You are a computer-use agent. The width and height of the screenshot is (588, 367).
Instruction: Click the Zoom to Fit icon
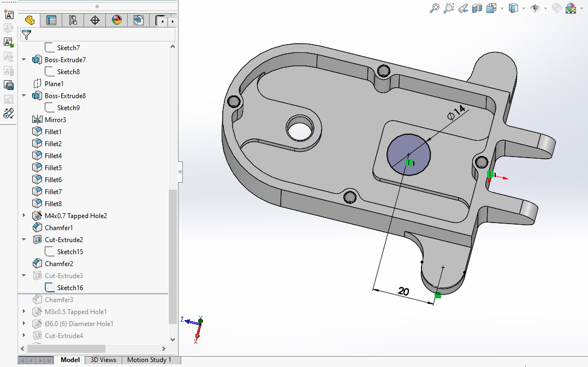435,8
